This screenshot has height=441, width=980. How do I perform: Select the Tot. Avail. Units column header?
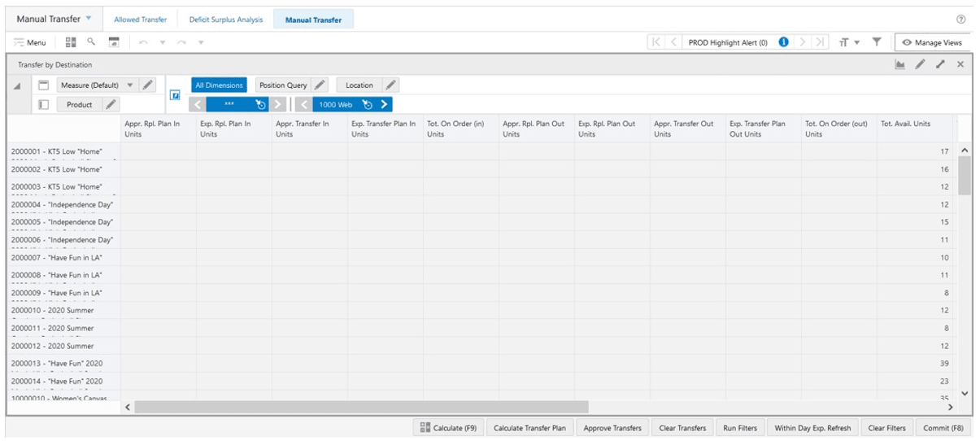[915, 129]
